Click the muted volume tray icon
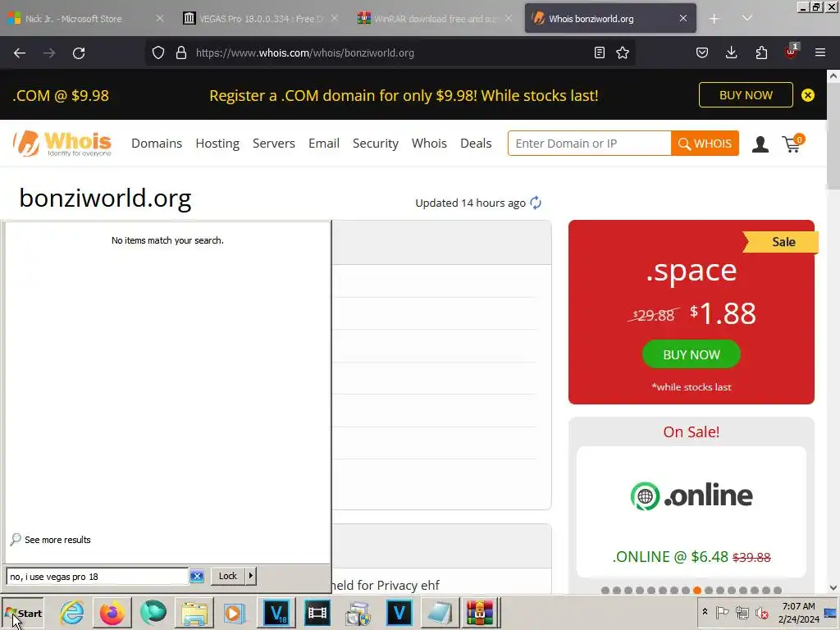The image size is (840, 630). click(x=762, y=612)
